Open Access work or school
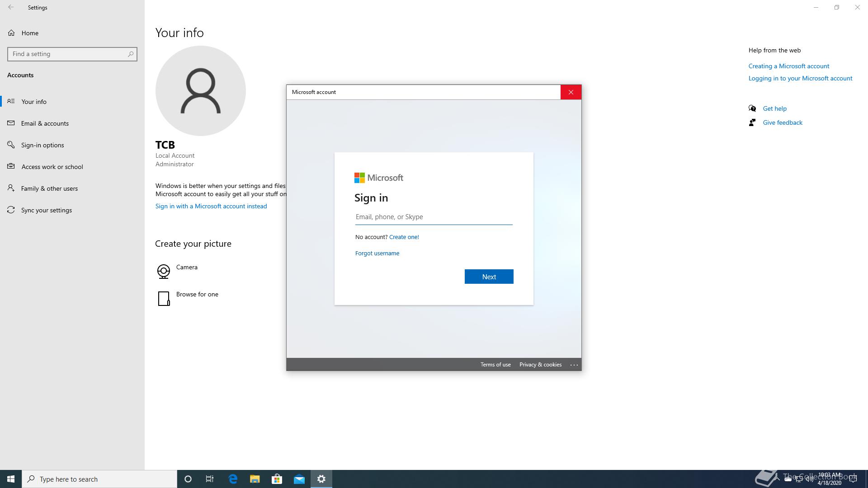The image size is (868, 488). (x=72, y=167)
